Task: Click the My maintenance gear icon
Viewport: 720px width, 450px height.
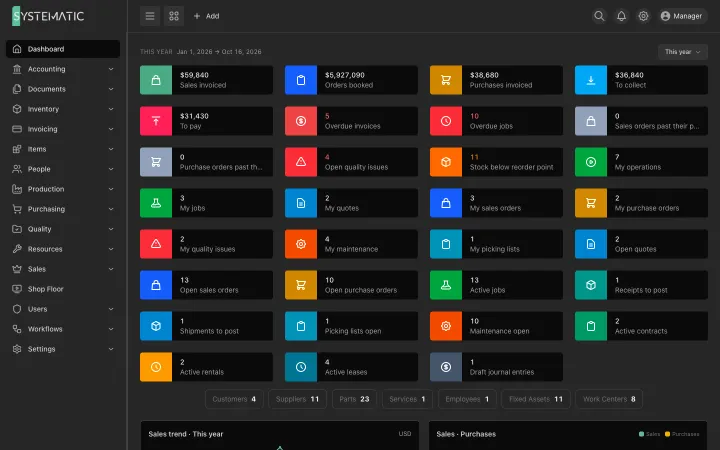Action: click(301, 244)
